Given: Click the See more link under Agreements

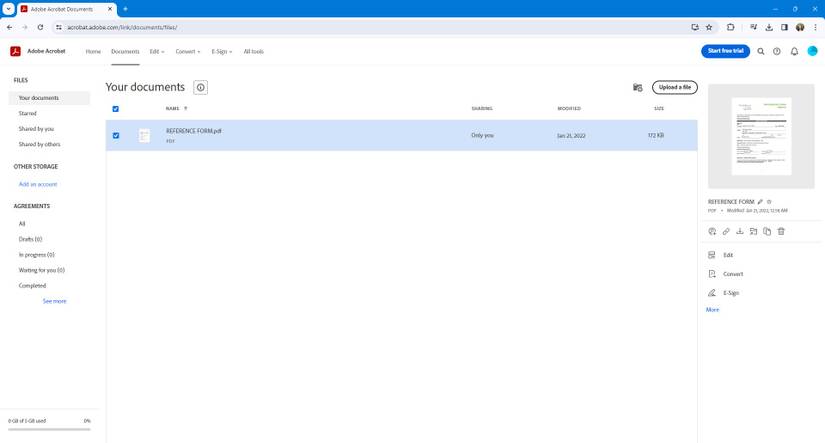Looking at the screenshot, I should coord(54,301).
